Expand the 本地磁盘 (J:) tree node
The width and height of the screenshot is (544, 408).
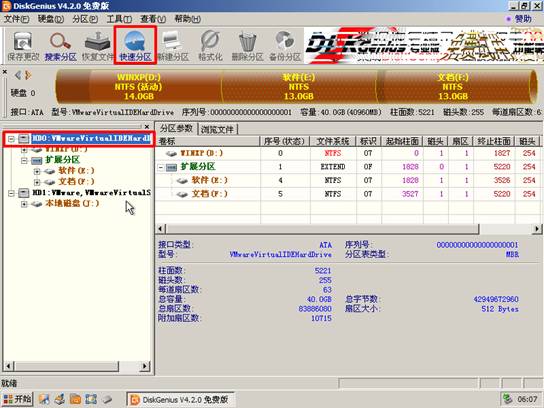(24, 204)
